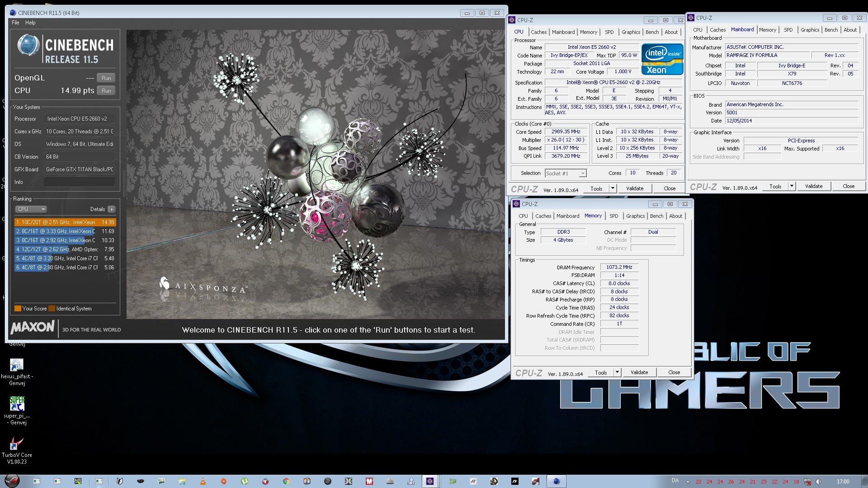Switch to SPD tab in CPU-Z Memory window
The width and height of the screenshot is (868, 488).
pyautogui.click(x=613, y=216)
